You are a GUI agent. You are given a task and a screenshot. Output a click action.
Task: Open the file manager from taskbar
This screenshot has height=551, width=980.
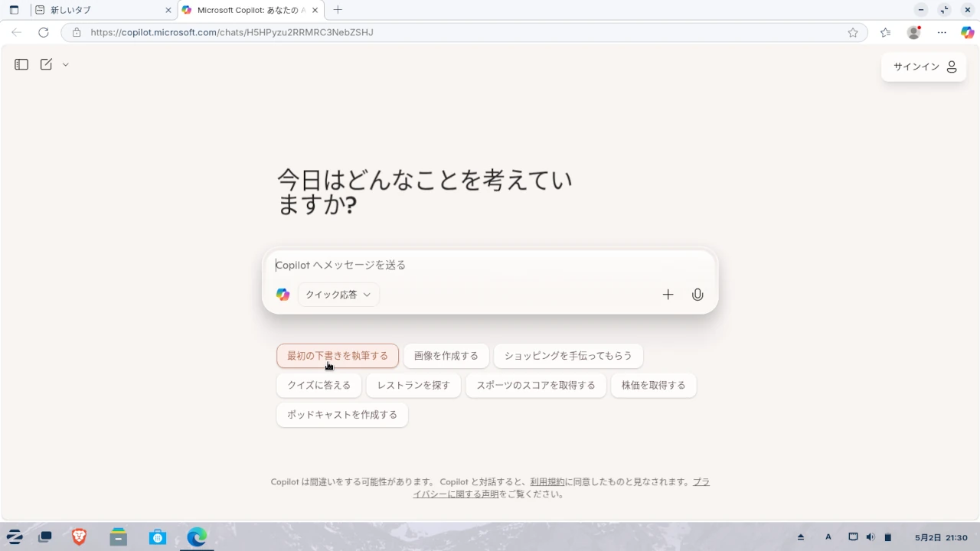pyautogui.click(x=119, y=537)
